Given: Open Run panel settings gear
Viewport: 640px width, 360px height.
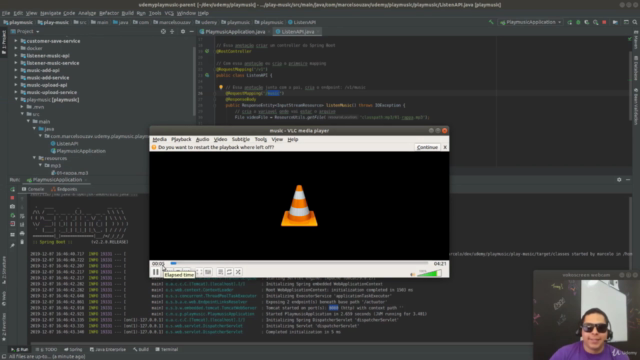Looking at the screenshot, I should click(619, 180).
